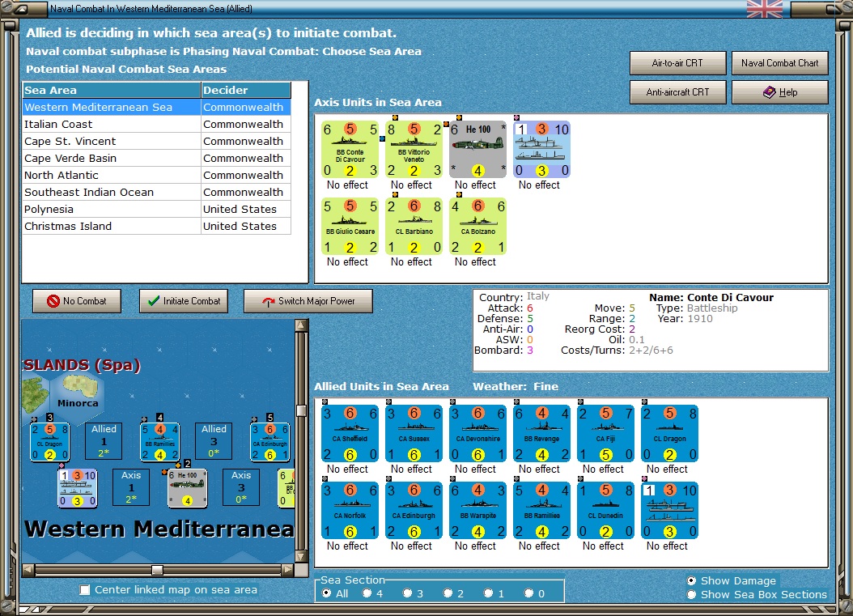Select sea section 4 radio button
Screen dimensions: 853x616
click(367, 593)
